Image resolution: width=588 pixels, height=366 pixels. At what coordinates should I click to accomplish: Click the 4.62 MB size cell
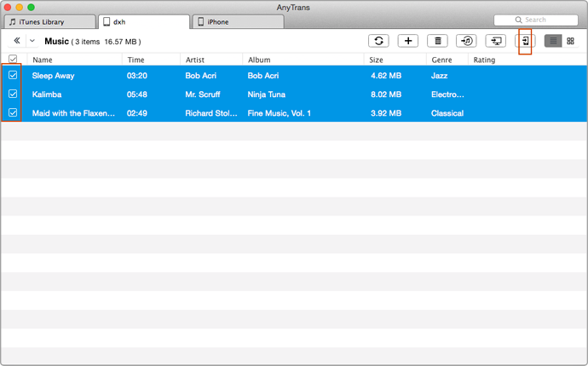[x=386, y=76]
